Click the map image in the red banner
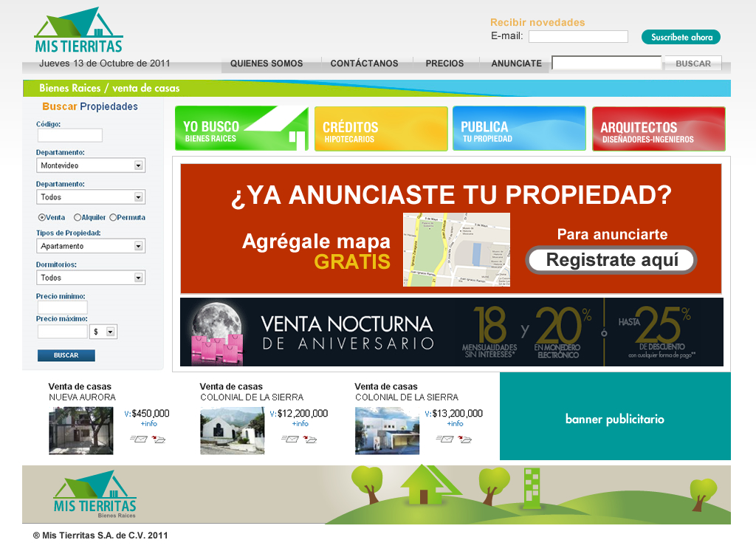 [456, 250]
